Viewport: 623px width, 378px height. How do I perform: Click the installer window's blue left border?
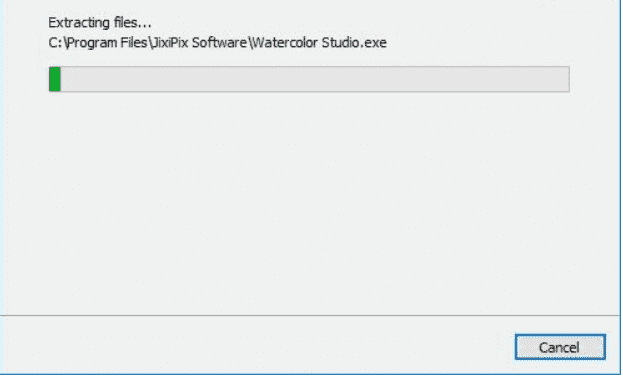(2, 159)
